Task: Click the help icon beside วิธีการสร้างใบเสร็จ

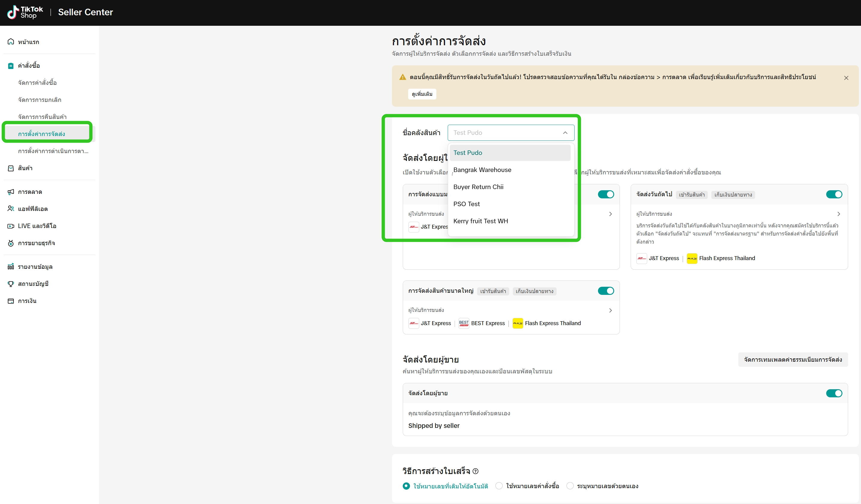Action: coord(475,471)
